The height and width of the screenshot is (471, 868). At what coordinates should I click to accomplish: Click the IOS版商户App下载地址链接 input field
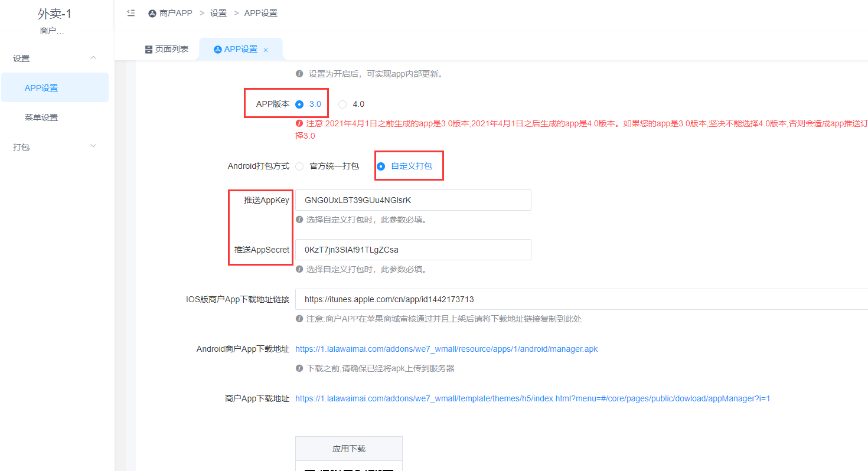pos(582,299)
